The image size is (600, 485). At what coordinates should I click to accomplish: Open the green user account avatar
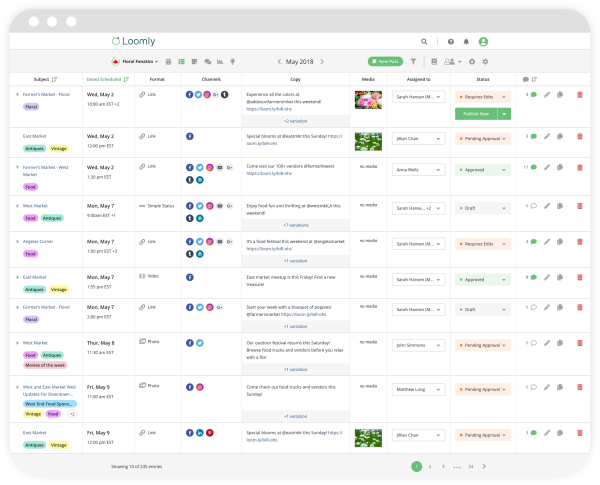[x=483, y=42]
